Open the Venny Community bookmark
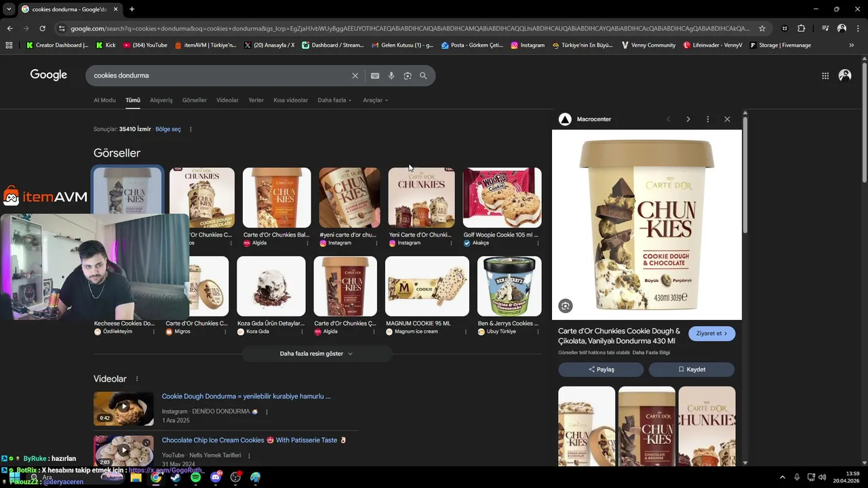Image resolution: width=868 pixels, height=488 pixels. coord(648,45)
